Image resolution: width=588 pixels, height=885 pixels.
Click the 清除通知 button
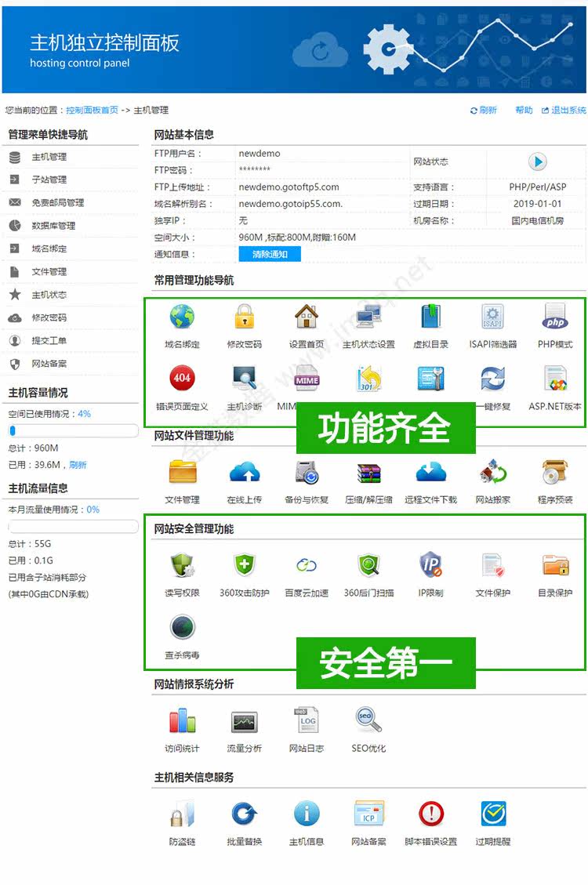tap(270, 254)
